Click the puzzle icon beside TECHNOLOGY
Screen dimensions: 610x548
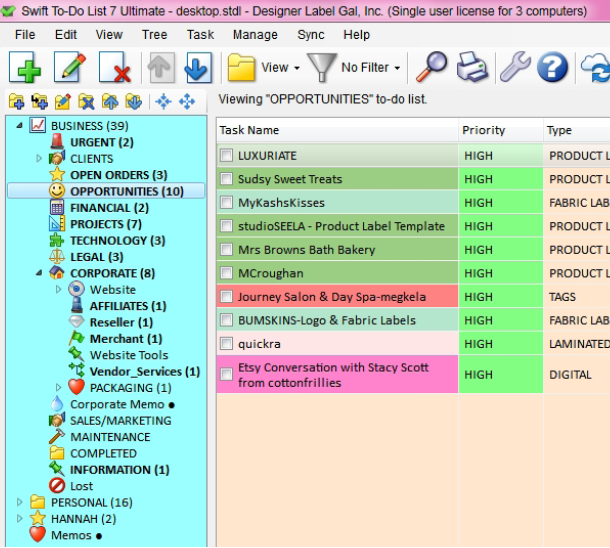point(57,240)
